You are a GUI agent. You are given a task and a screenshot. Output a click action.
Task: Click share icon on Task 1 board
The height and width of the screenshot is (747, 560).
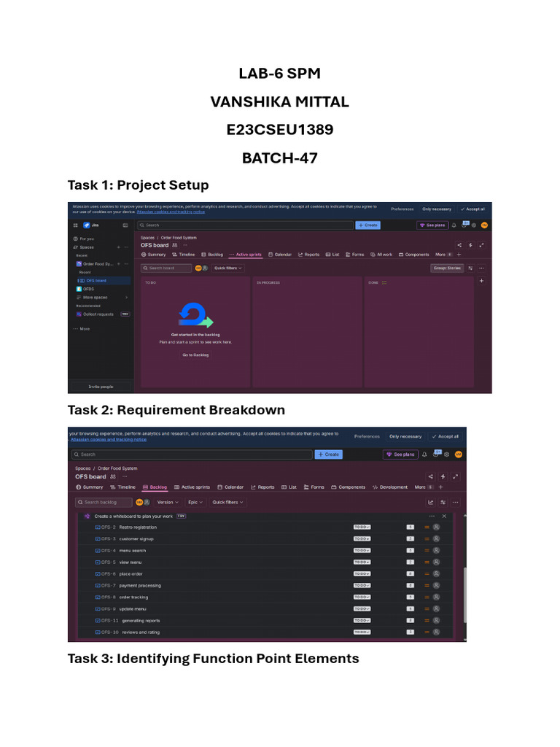coord(459,245)
